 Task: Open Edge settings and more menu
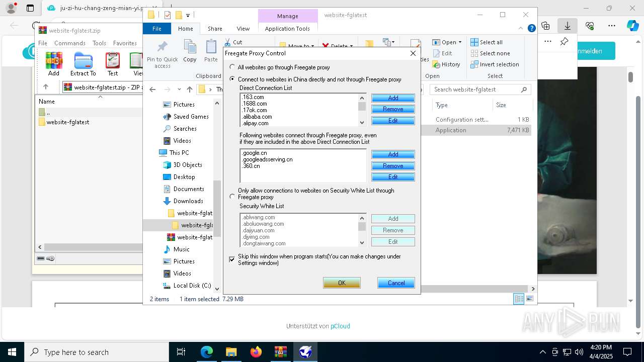[x=612, y=26]
